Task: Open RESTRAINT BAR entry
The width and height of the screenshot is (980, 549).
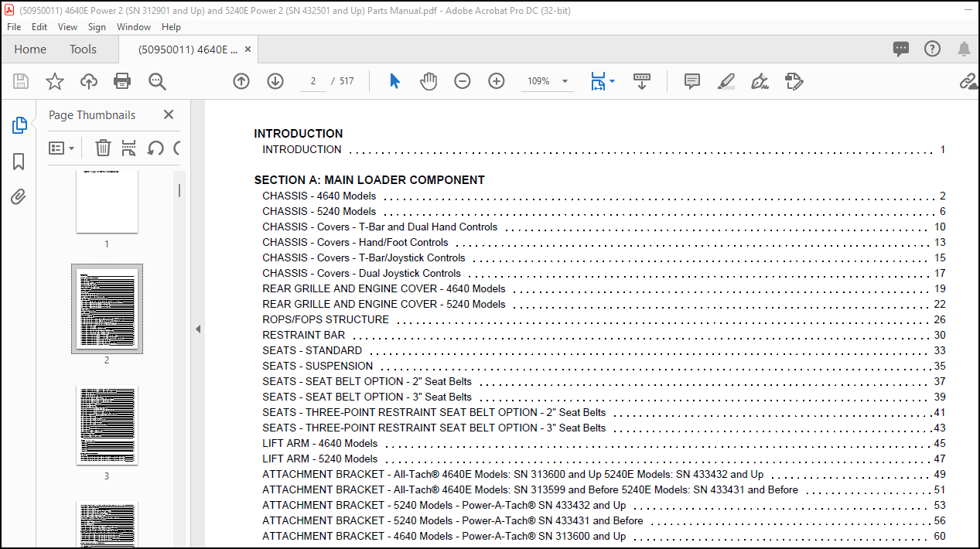Action: (x=304, y=335)
